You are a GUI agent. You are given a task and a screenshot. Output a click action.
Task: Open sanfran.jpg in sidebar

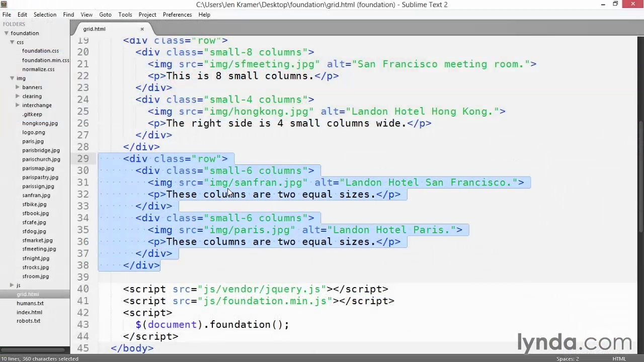(36, 196)
